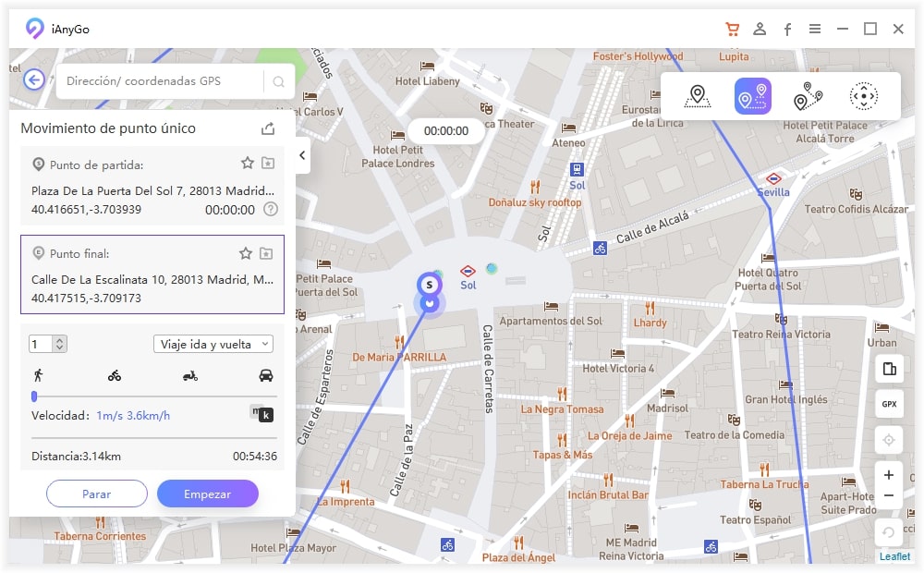The image size is (924, 573).
Task: Open the device management icon
Action: [x=889, y=369]
